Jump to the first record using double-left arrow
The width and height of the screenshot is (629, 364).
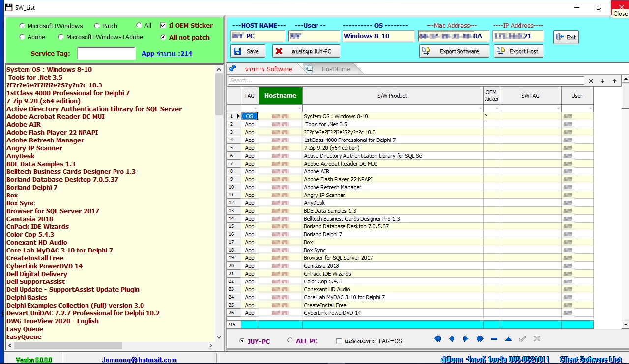[437, 338]
